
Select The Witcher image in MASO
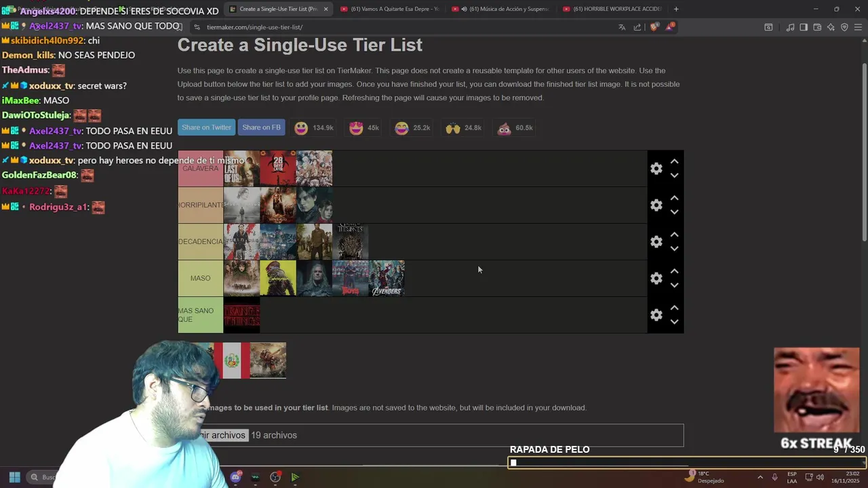pos(315,279)
